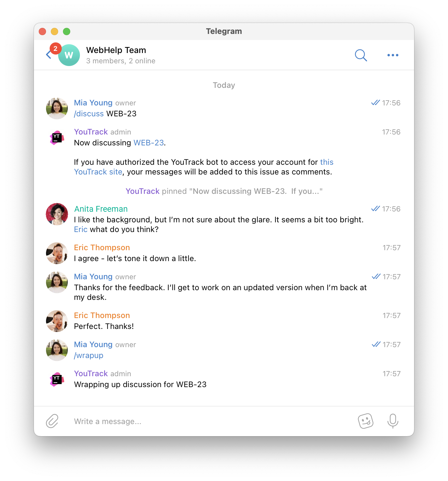Go back to the chat list
Image resolution: width=448 pixels, height=481 pixels.
tap(48, 55)
